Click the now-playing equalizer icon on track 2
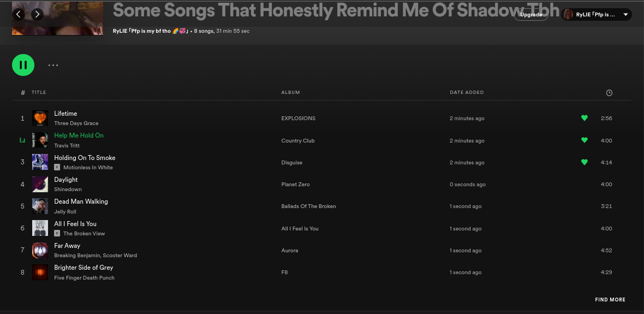 click(22, 140)
